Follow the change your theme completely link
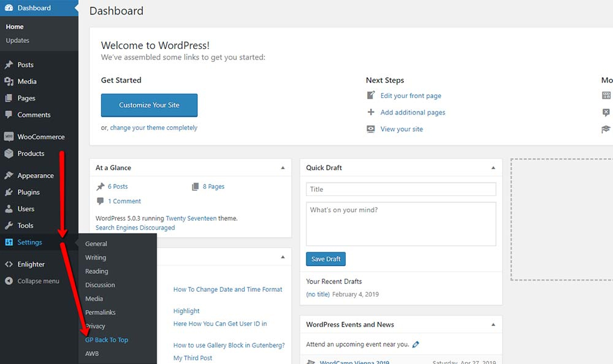Viewport: 613px width, 364px height. click(154, 127)
